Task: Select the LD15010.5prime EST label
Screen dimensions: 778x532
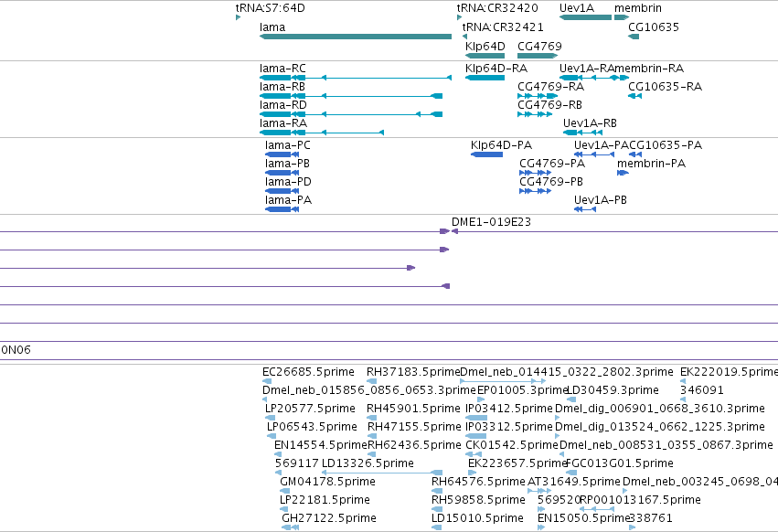Action: point(477,518)
